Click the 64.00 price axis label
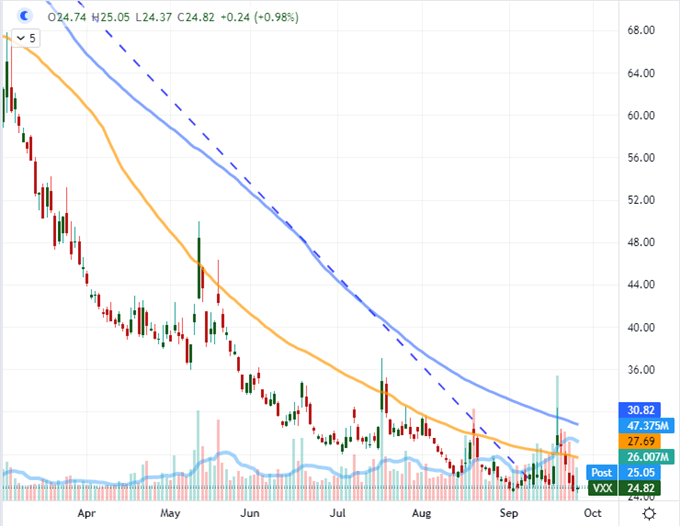Image resolution: width=680 pixels, height=526 pixels. click(641, 73)
